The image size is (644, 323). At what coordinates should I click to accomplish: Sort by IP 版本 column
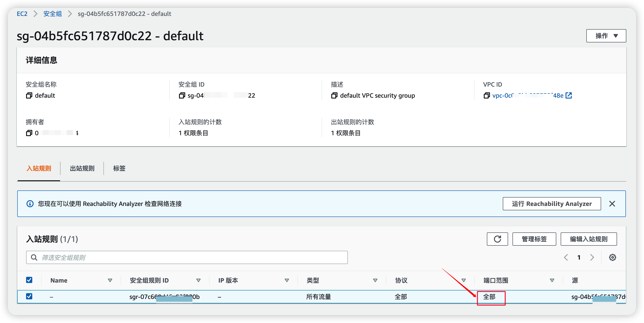(x=287, y=280)
